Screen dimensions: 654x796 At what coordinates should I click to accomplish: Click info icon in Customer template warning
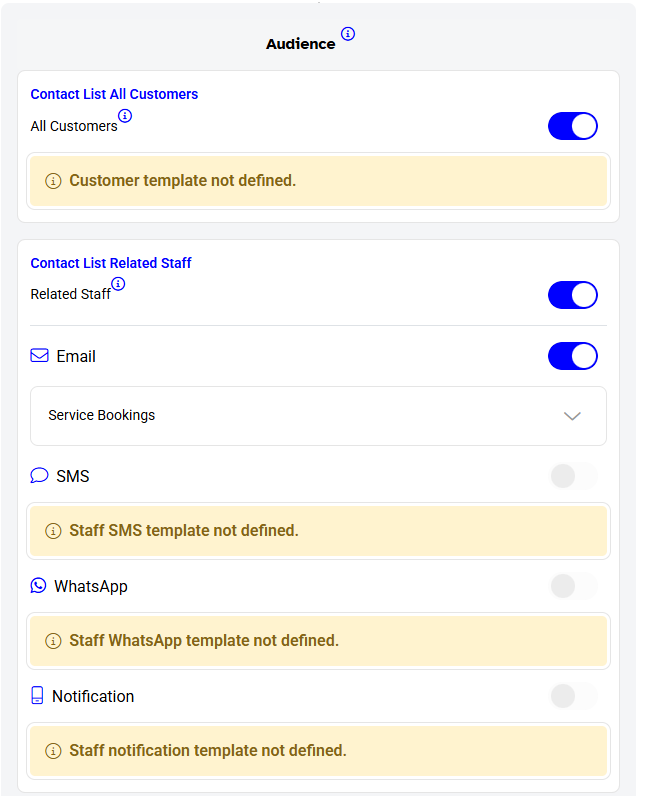[x=53, y=181]
